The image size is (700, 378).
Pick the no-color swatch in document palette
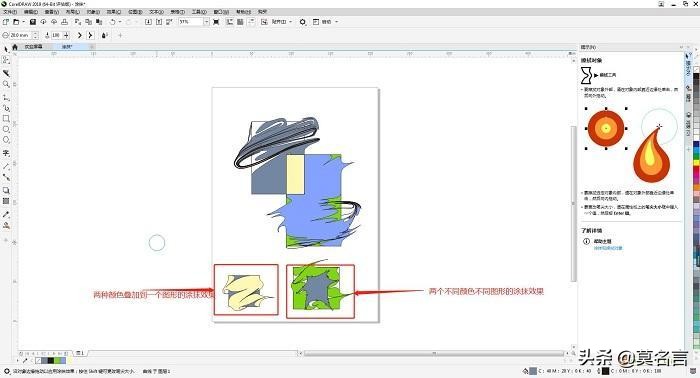(x=38, y=360)
